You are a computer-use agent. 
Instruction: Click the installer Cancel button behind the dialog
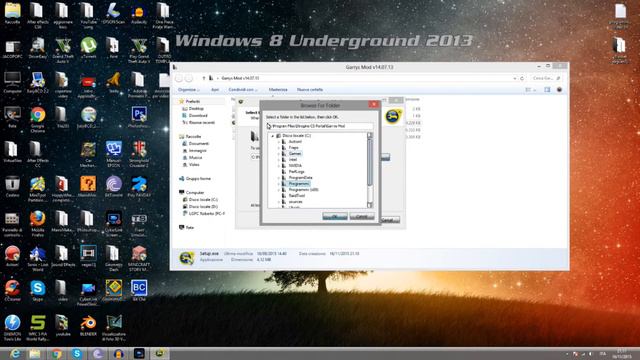[390, 220]
